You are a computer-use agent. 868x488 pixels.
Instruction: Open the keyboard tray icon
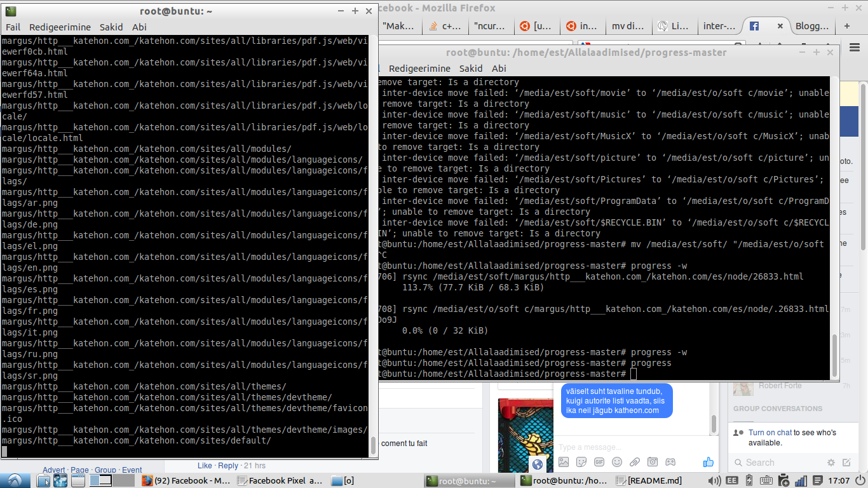click(x=766, y=481)
